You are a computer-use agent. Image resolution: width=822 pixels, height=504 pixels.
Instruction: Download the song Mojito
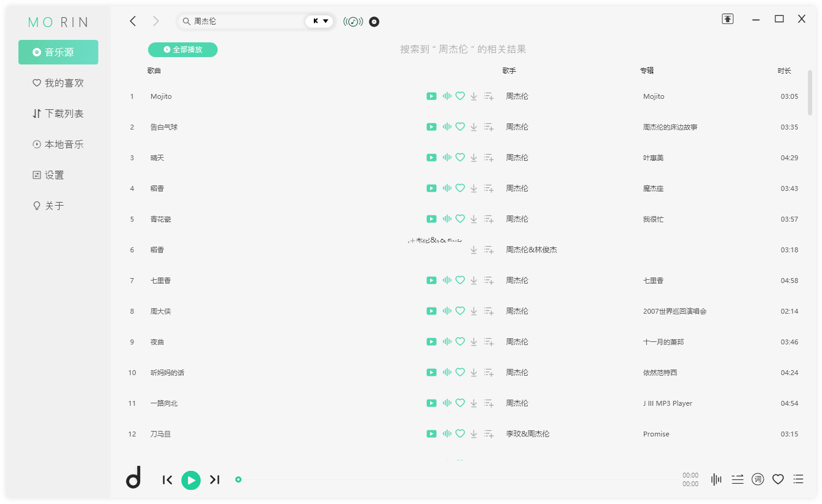pyautogui.click(x=474, y=96)
